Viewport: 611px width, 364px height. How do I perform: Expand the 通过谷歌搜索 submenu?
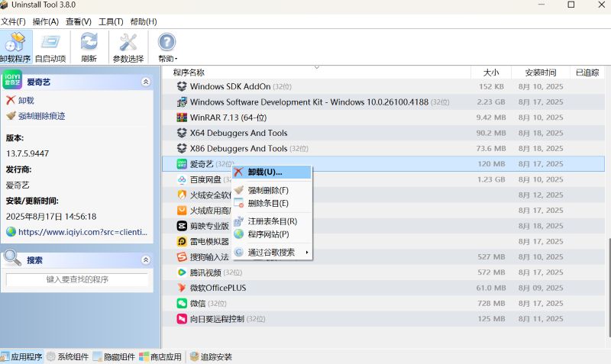coord(272,253)
